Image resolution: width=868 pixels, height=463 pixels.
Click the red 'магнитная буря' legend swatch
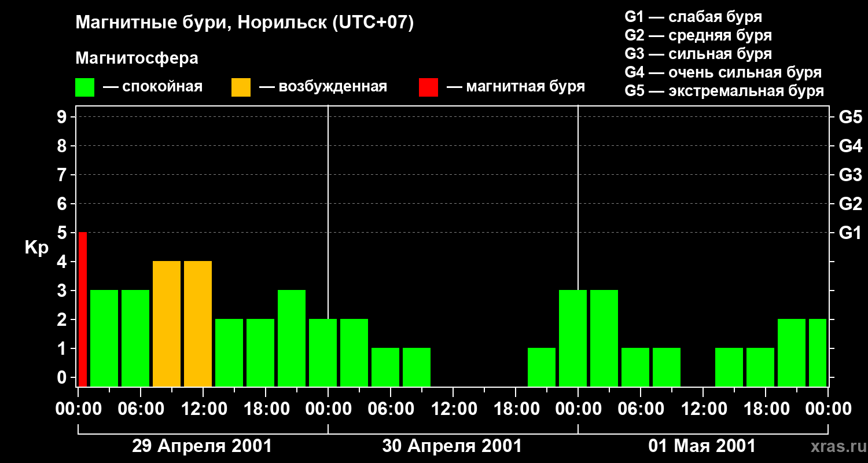pyautogui.click(x=428, y=87)
